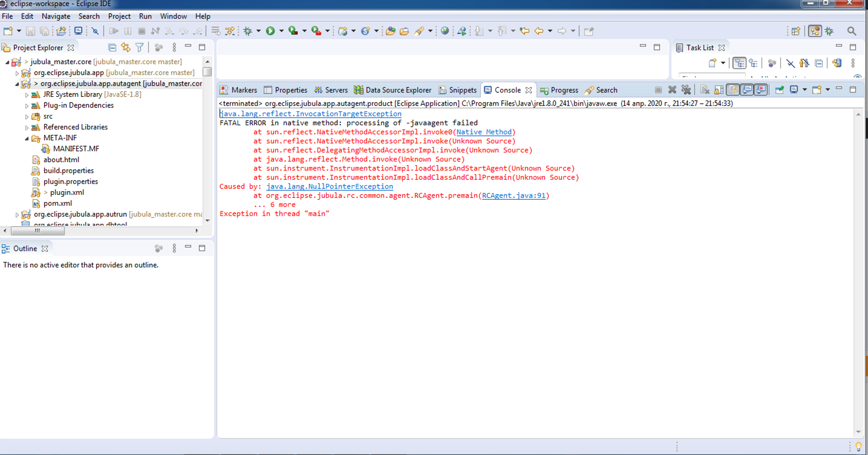Image resolution: width=868 pixels, height=455 pixels.
Task: Open the Web Browser globe icon
Action: (445, 31)
